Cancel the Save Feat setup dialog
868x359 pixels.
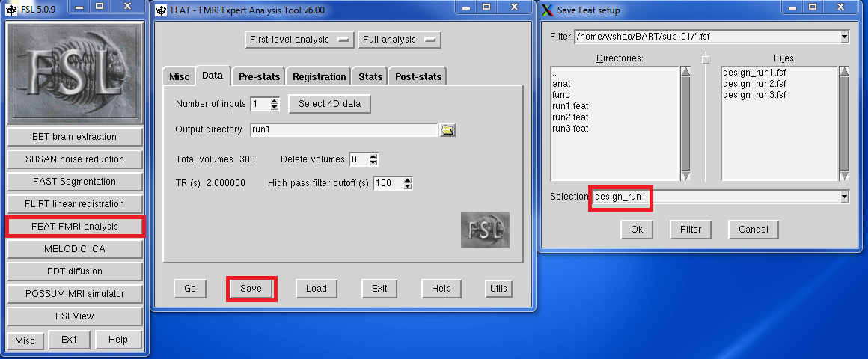point(753,229)
